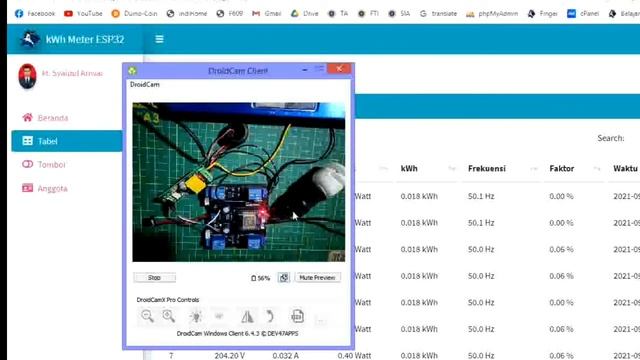Sort table by the Waktu column
The image size is (640, 360).
(625, 169)
